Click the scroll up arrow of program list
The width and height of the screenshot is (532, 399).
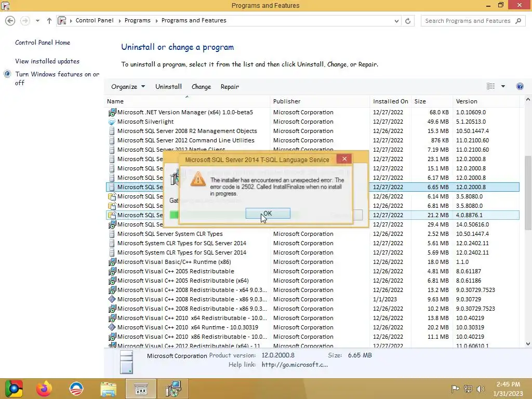(528, 99)
